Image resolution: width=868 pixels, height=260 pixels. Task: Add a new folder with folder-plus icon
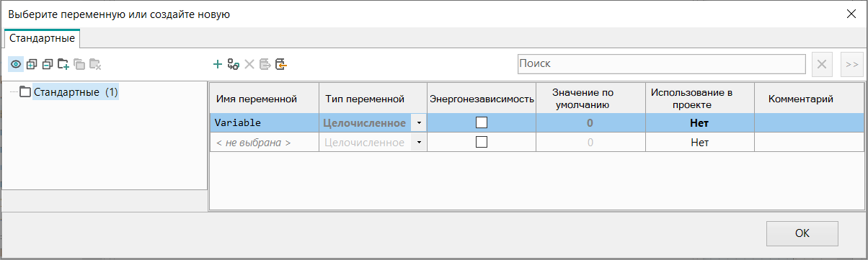click(63, 65)
